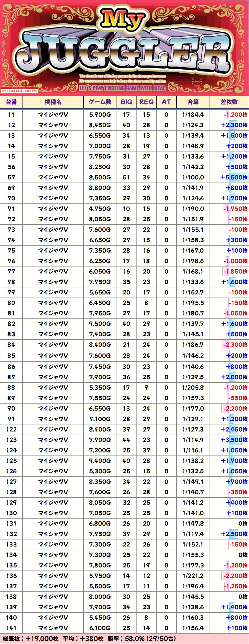Image resolution: width=249 pixels, height=644 pixels.
Task: Click the 9,500G game count cell
Action: coord(100,324)
